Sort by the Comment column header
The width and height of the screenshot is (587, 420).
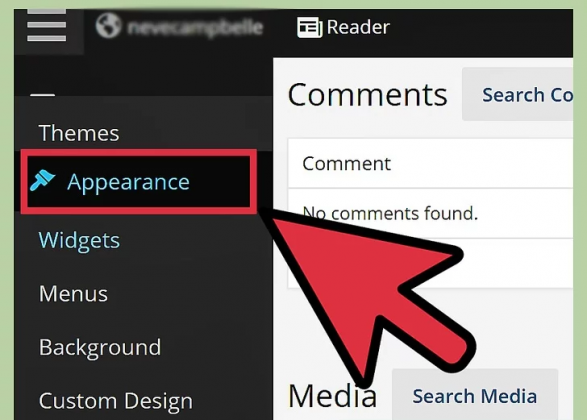pyautogui.click(x=347, y=163)
